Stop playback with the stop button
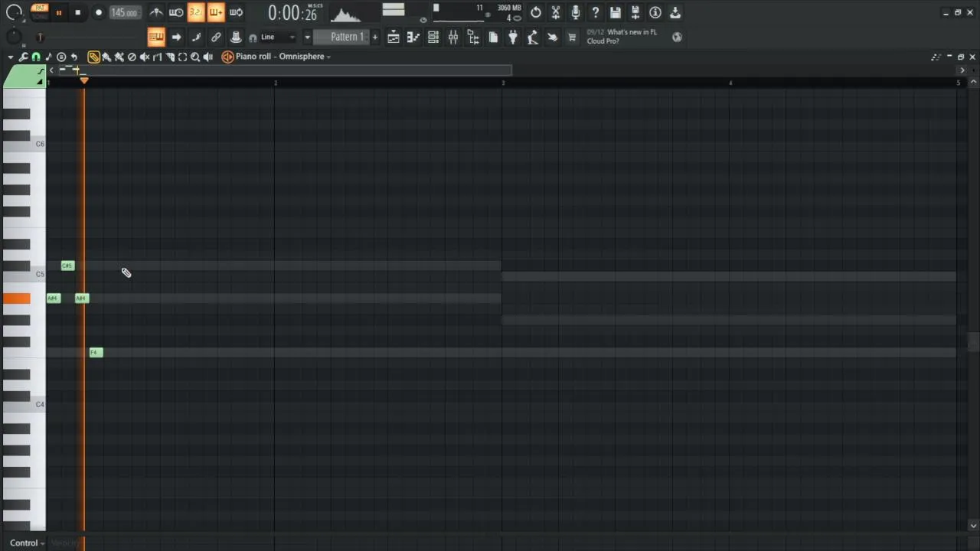Viewport: 980px width, 551px height. coord(77,12)
